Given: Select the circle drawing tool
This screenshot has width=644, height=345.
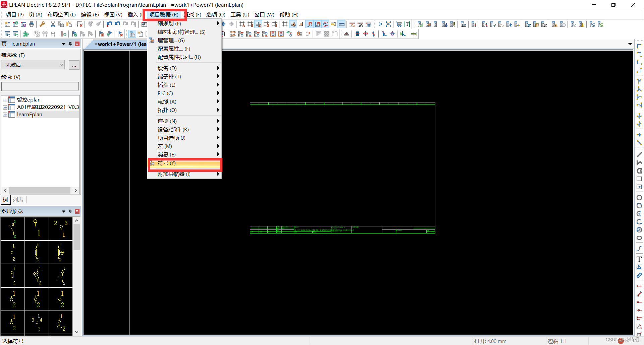Looking at the screenshot, I should tap(639, 198).
